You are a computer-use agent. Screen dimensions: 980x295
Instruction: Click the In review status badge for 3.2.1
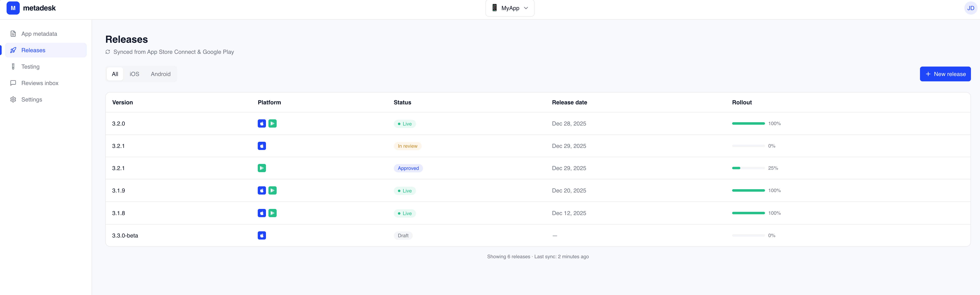[x=407, y=146]
